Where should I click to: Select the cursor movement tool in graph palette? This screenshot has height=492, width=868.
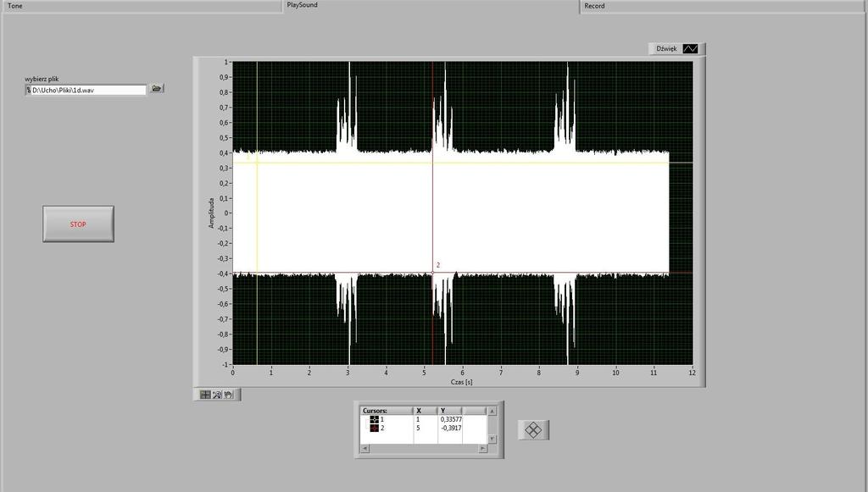click(205, 395)
